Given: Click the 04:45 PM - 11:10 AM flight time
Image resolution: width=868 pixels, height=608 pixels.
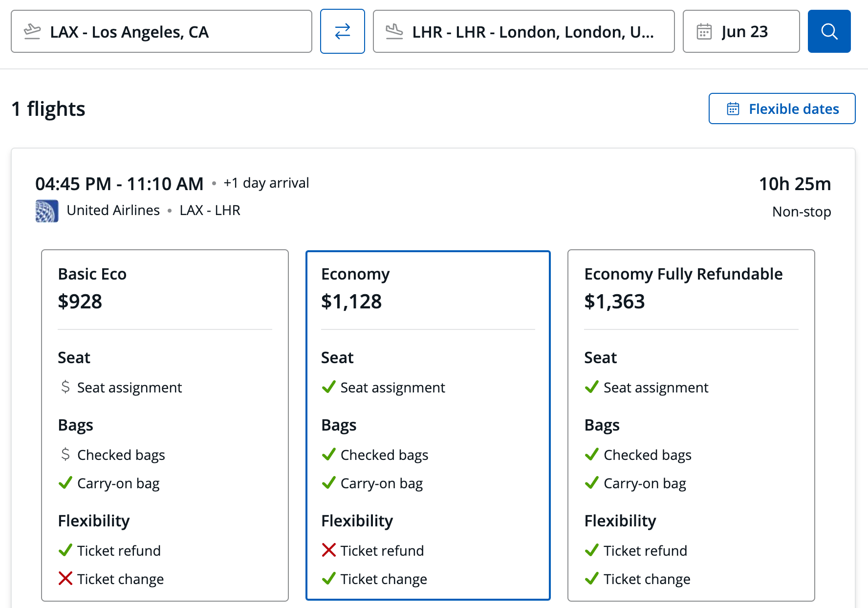Looking at the screenshot, I should point(119,184).
